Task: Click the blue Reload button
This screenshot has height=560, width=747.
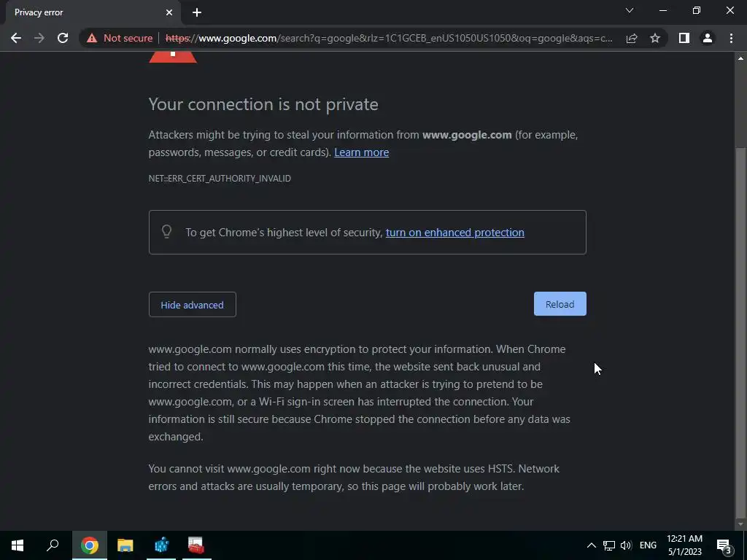Action: (x=560, y=304)
